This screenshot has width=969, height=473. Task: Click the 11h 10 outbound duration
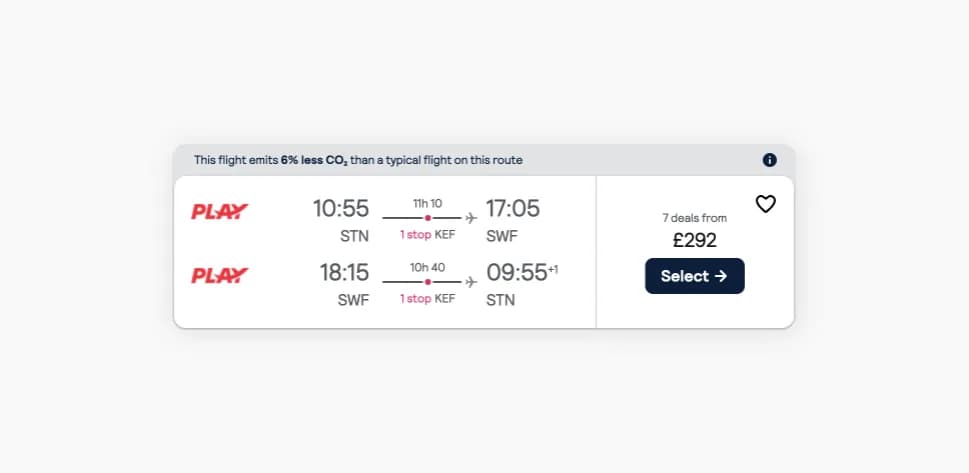pos(427,203)
